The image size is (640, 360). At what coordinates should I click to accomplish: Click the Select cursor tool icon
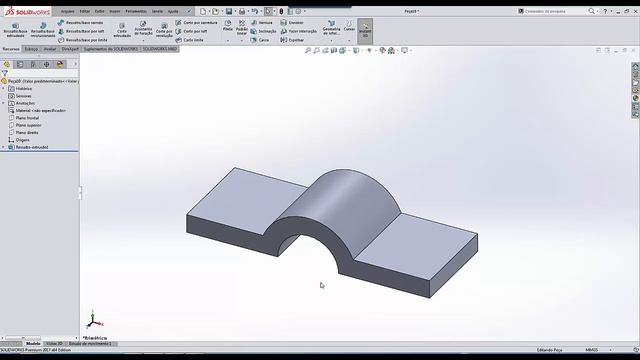pyautogui.click(x=268, y=11)
